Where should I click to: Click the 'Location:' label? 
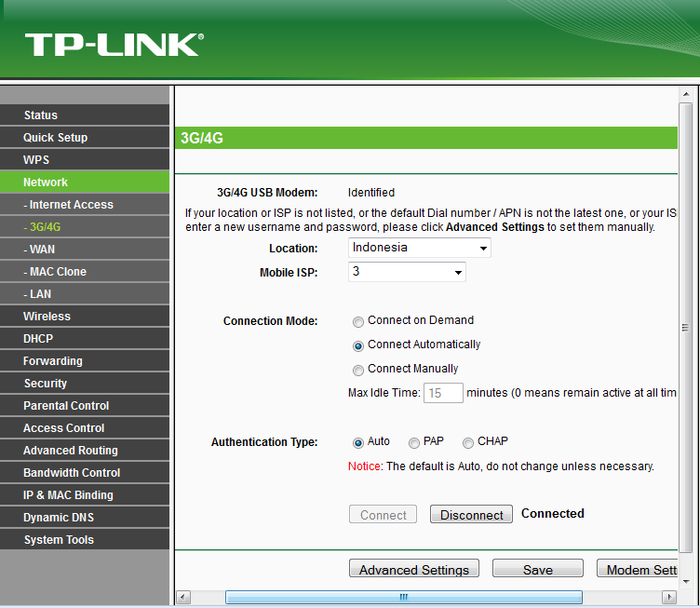coord(293,249)
